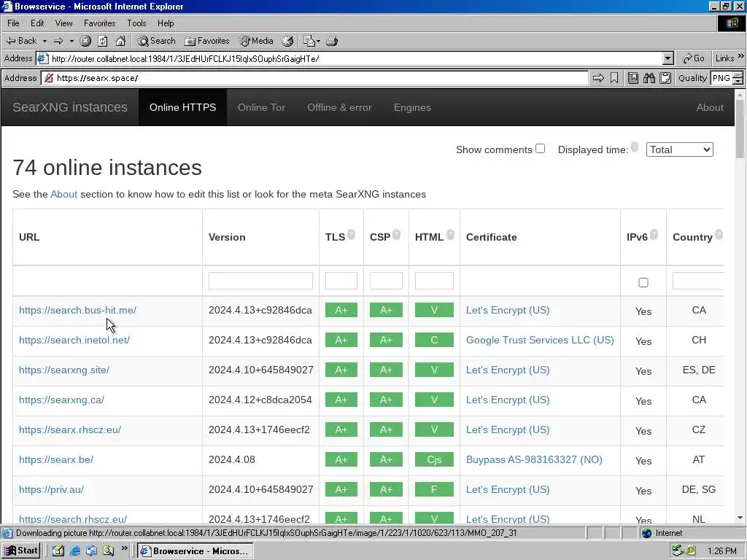
Task: Go to the IE Home page icon
Action: click(120, 41)
